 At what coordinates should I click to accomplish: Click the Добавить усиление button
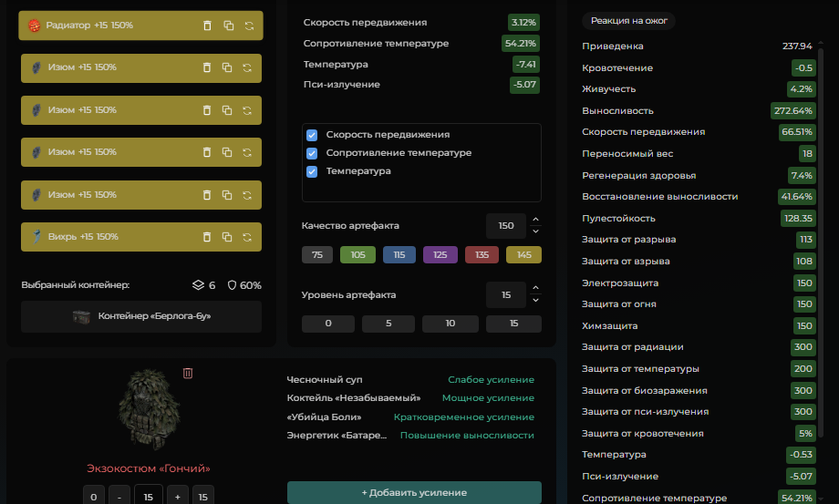[x=414, y=492]
